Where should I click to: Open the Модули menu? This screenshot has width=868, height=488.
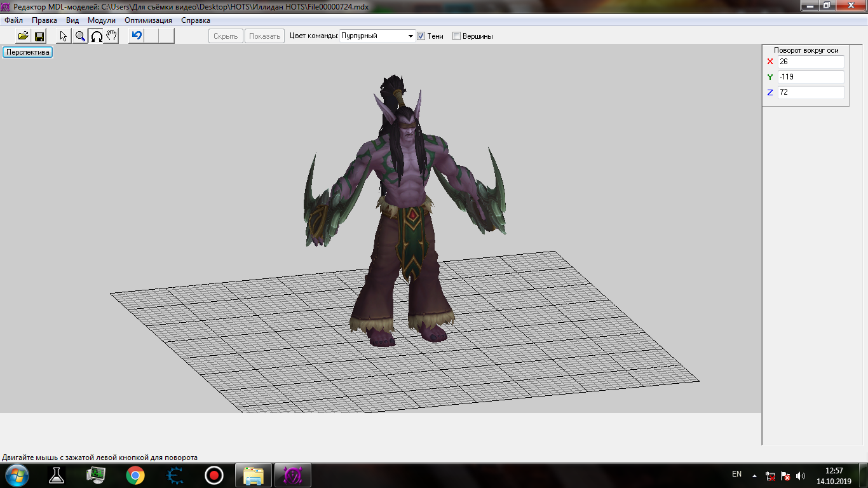(x=102, y=20)
